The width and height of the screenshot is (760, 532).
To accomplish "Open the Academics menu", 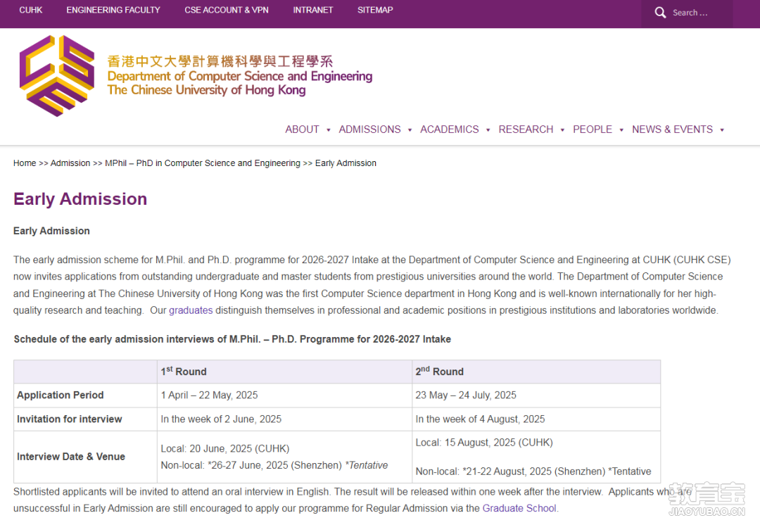I will tap(449, 129).
